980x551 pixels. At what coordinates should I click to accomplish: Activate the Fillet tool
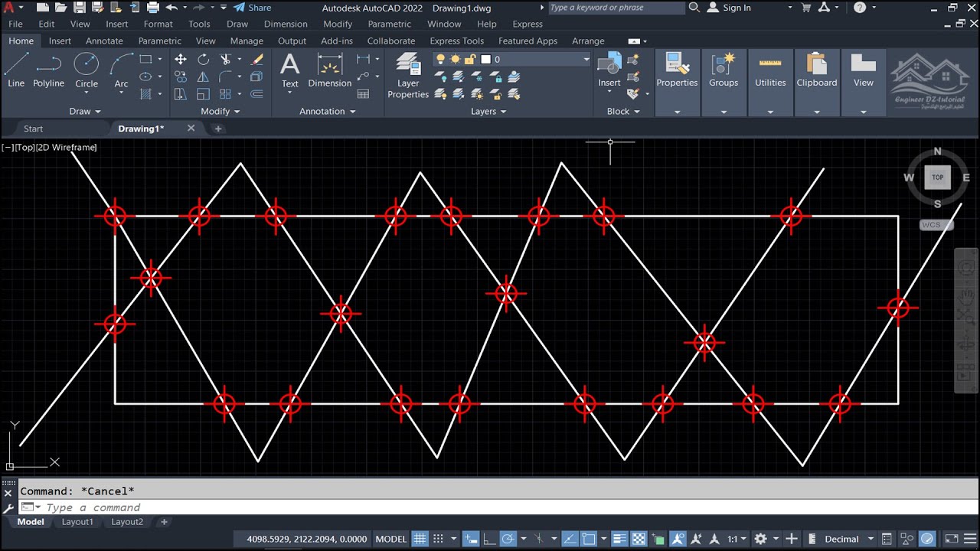point(226,77)
